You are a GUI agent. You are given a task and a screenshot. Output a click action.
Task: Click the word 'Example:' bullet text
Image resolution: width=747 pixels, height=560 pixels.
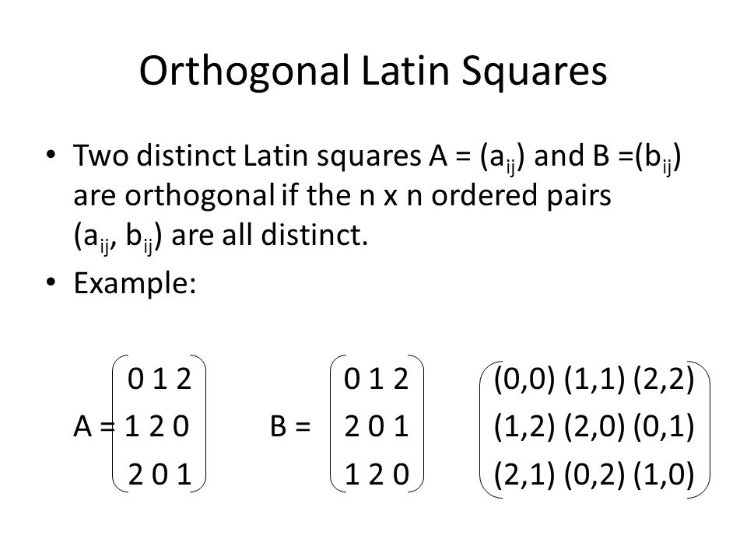135,283
